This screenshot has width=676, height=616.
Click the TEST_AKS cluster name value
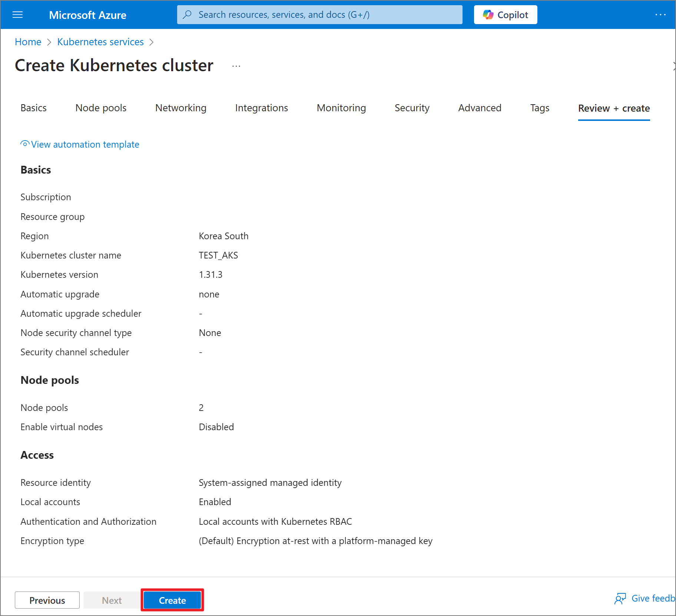(218, 256)
